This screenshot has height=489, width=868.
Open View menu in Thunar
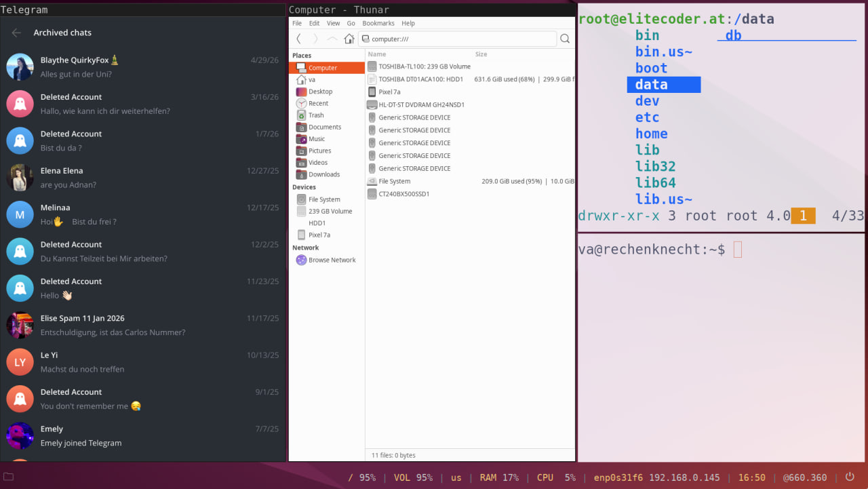click(334, 23)
